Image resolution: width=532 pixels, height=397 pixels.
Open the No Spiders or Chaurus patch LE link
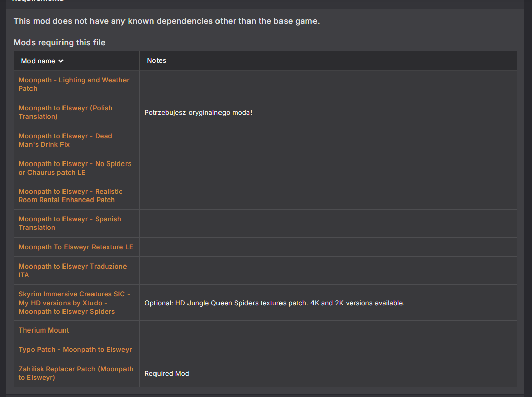coord(75,168)
